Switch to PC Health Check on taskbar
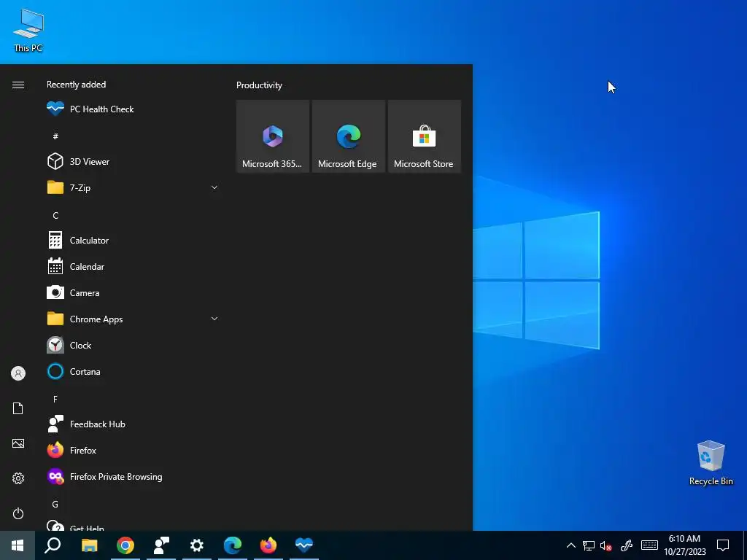This screenshot has width=747, height=560. 304,545
